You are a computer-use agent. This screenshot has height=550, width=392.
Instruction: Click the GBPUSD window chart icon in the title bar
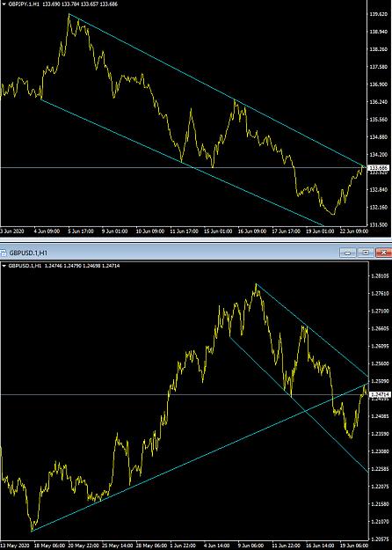click(4, 253)
